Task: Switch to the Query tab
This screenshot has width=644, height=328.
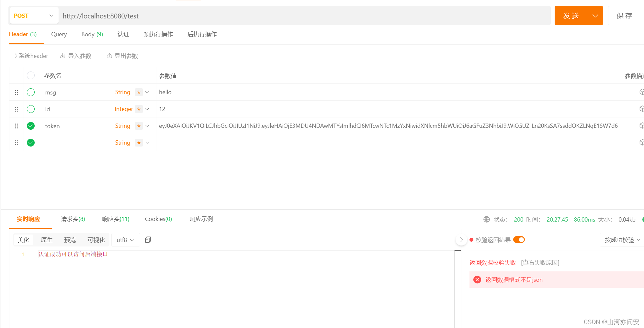Action: 59,34
